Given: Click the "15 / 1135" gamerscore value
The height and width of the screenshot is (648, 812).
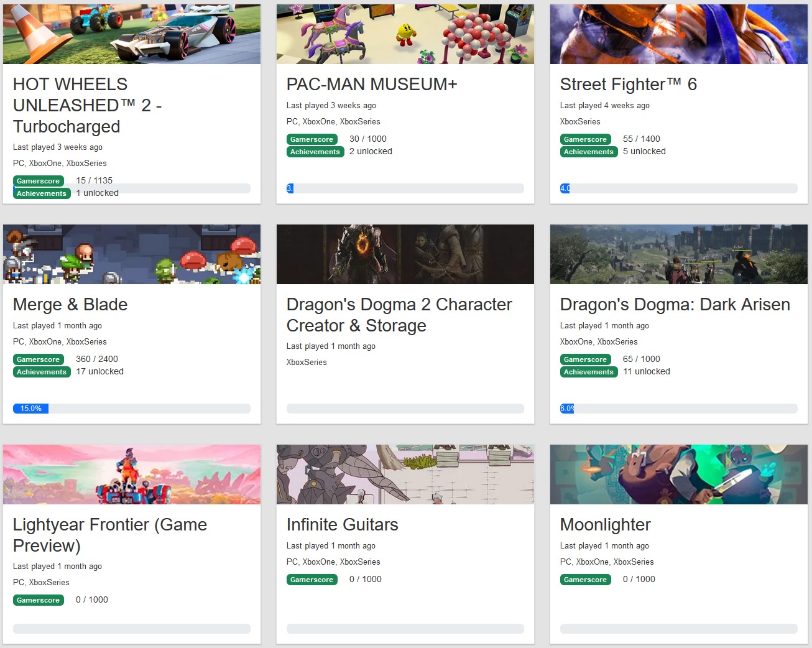Looking at the screenshot, I should 95,180.
